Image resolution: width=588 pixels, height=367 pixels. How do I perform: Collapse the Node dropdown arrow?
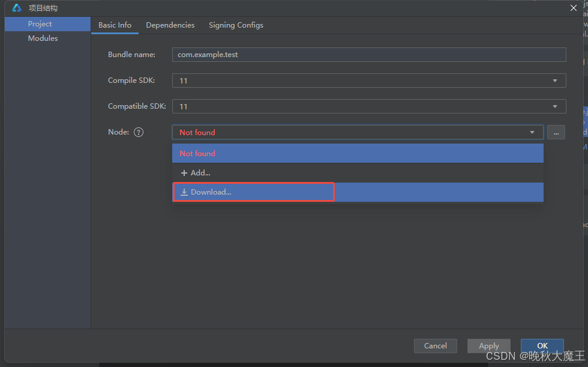(532, 132)
